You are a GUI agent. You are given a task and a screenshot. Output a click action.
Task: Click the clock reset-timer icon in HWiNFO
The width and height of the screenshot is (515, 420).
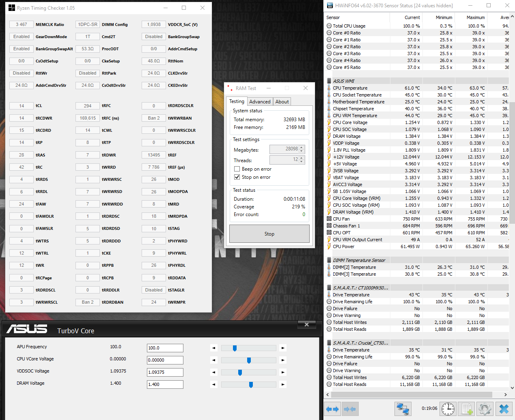(x=448, y=409)
